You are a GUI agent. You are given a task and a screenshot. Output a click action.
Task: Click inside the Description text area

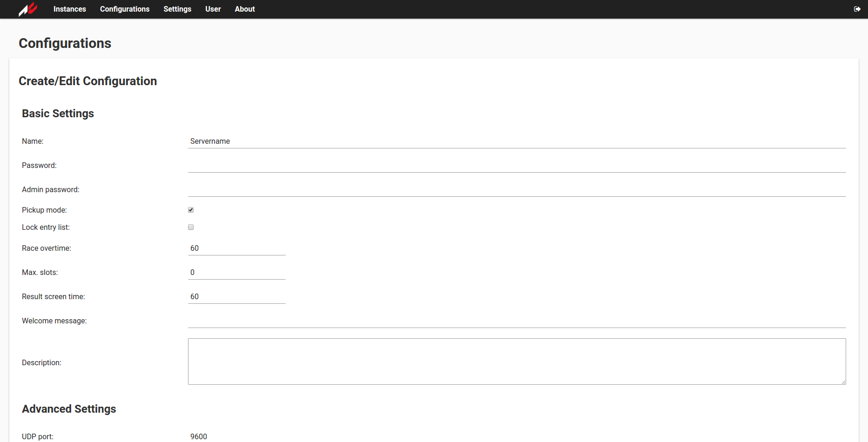tap(517, 362)
